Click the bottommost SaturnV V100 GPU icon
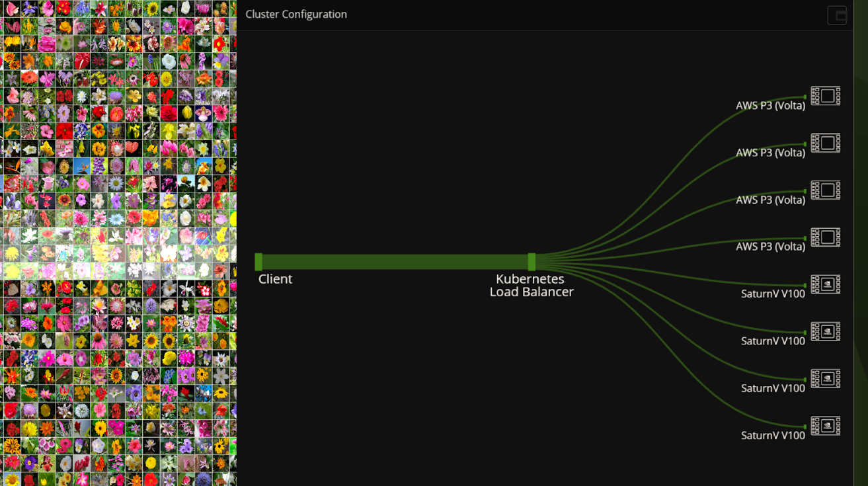 826,426
